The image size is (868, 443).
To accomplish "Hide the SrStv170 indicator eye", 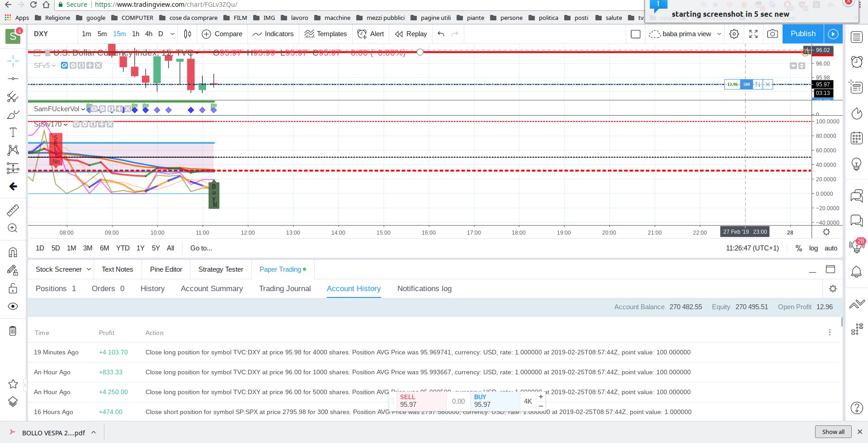I will 76,124.
